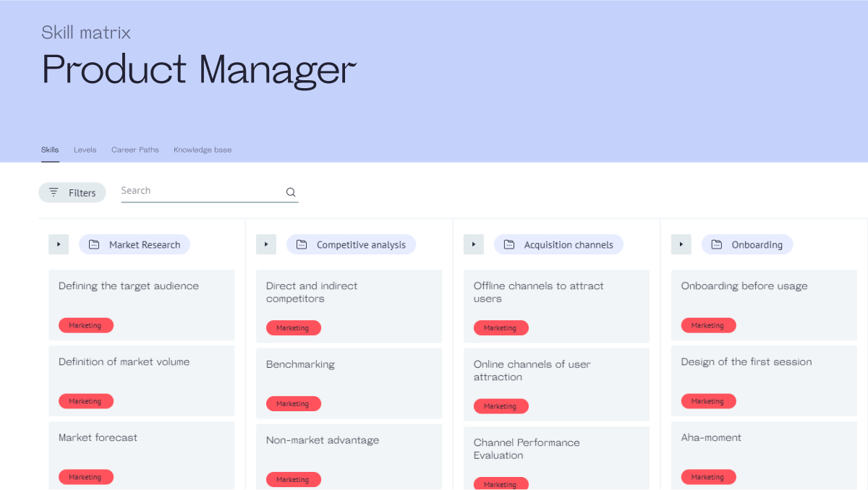
Task: Click the Acquisition channels folder icon
Action: [x=509, y=244]
